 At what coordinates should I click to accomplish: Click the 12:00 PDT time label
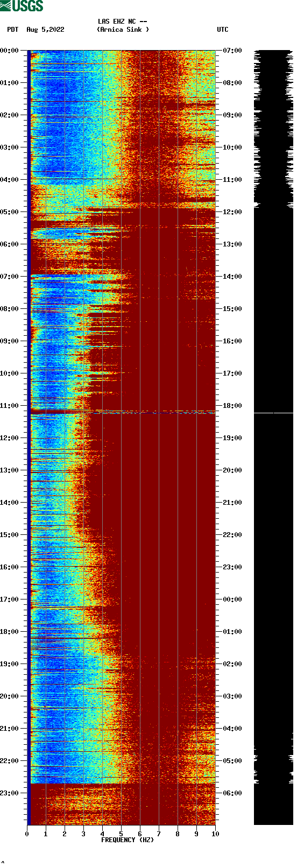[x=10, y=438]
